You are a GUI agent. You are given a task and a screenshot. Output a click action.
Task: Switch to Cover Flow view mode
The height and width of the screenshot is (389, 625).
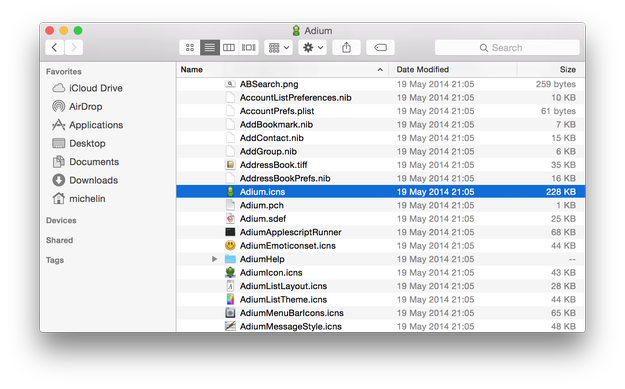tap(249, 48)
